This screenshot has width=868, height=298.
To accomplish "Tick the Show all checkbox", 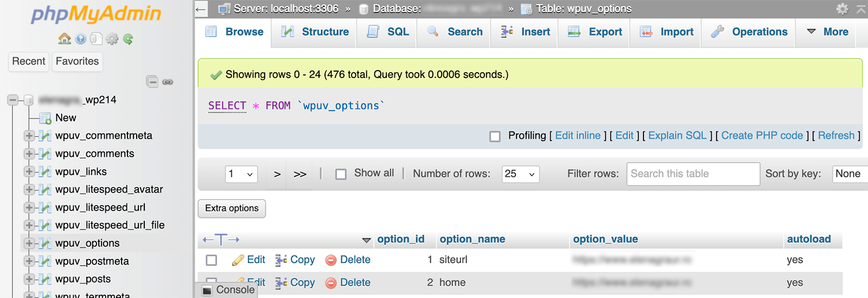I will point(341,174).
